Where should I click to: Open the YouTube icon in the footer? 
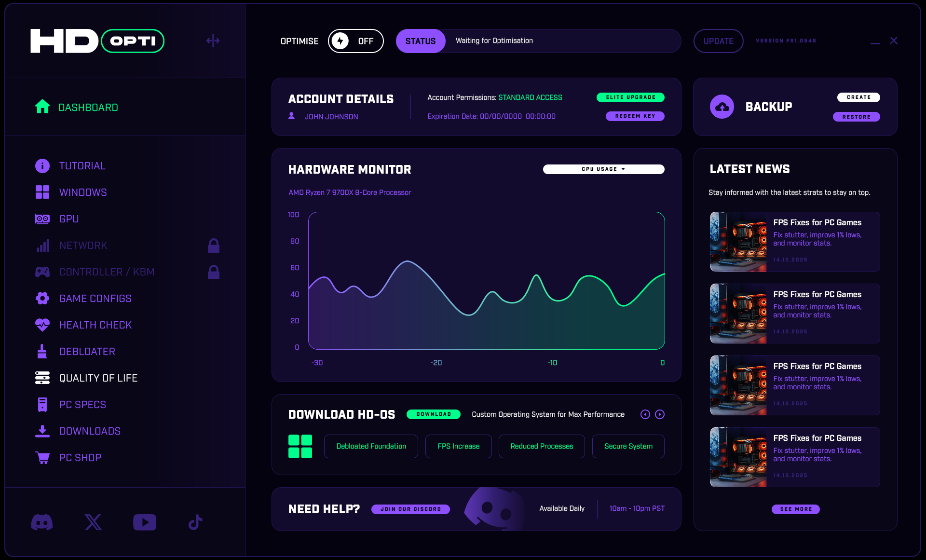(x=144, y=522)
